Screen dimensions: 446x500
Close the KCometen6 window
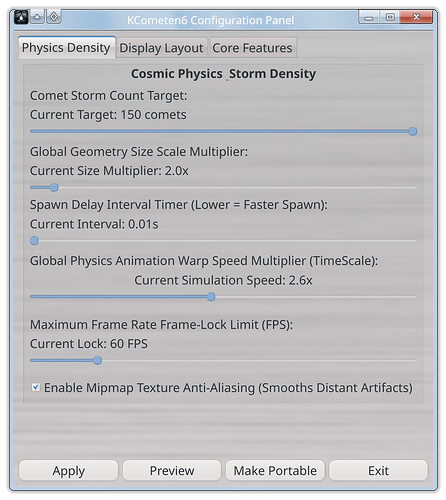tap(416, 17)
